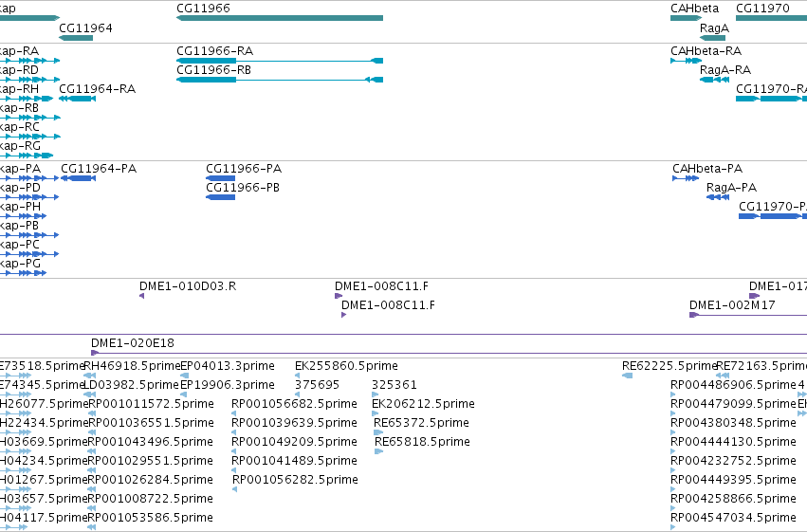This screenshot has height=532, width=807.
Task: Click EST RP001049209.5prime
Action: click(x=233, y=451)
